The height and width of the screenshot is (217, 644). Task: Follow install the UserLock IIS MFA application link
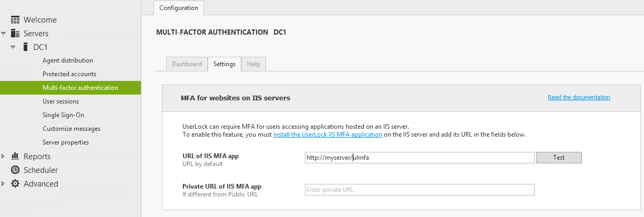(328, 135)
